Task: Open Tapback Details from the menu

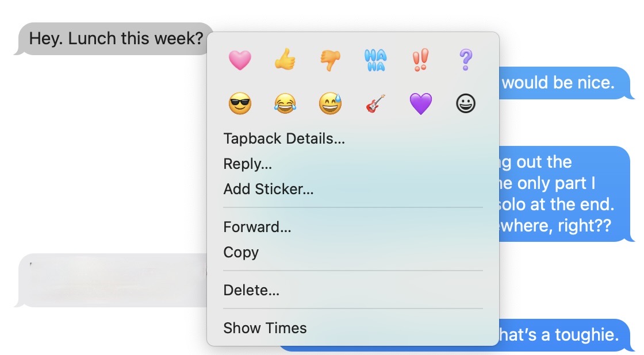Action: point(284,138)
